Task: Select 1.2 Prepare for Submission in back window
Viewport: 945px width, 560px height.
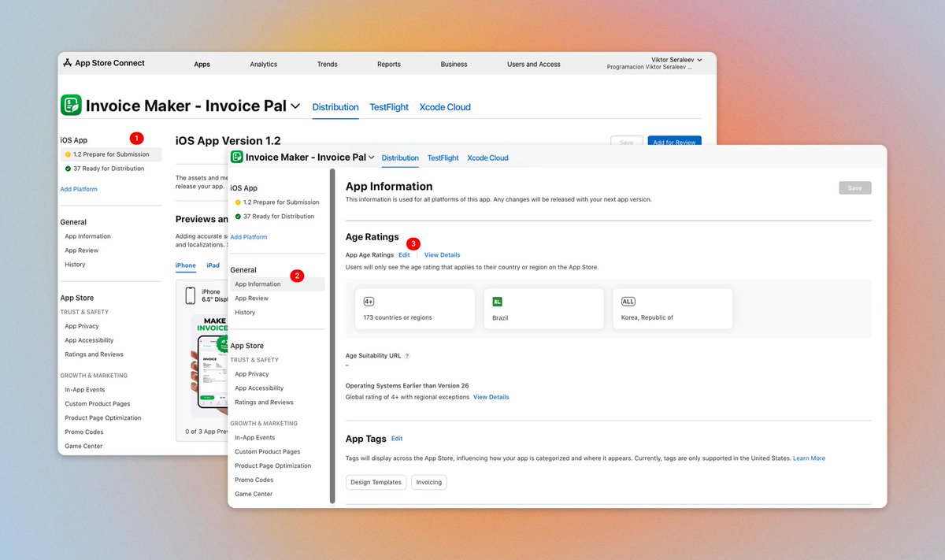Action: pos(111,154)
